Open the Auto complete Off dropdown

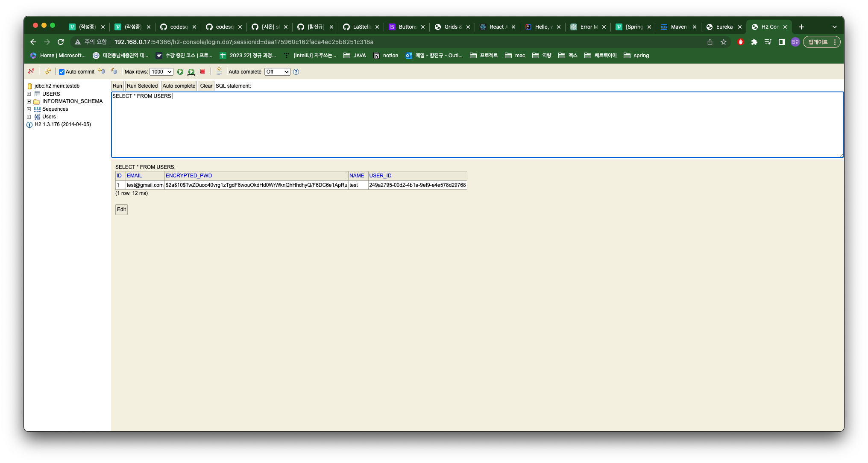(x=277, y=72)
